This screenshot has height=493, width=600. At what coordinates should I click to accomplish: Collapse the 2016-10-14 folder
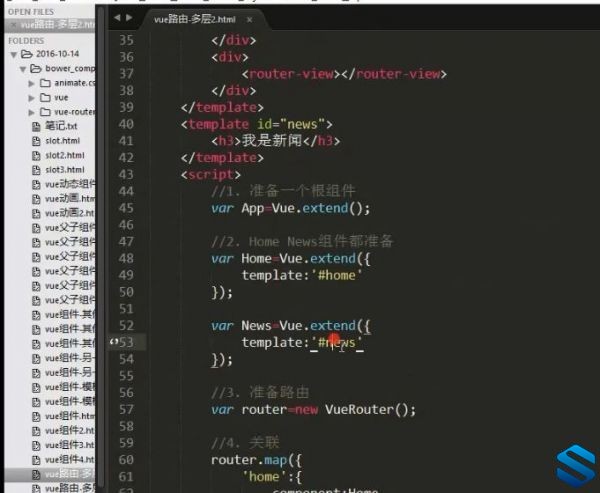click(14, 55)
